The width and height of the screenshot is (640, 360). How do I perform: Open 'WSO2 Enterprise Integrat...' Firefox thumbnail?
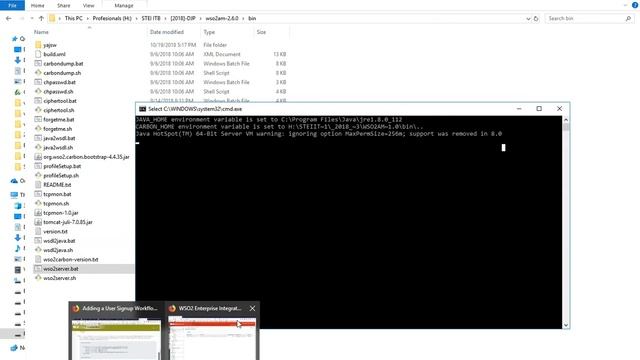(x=211, y=331)
